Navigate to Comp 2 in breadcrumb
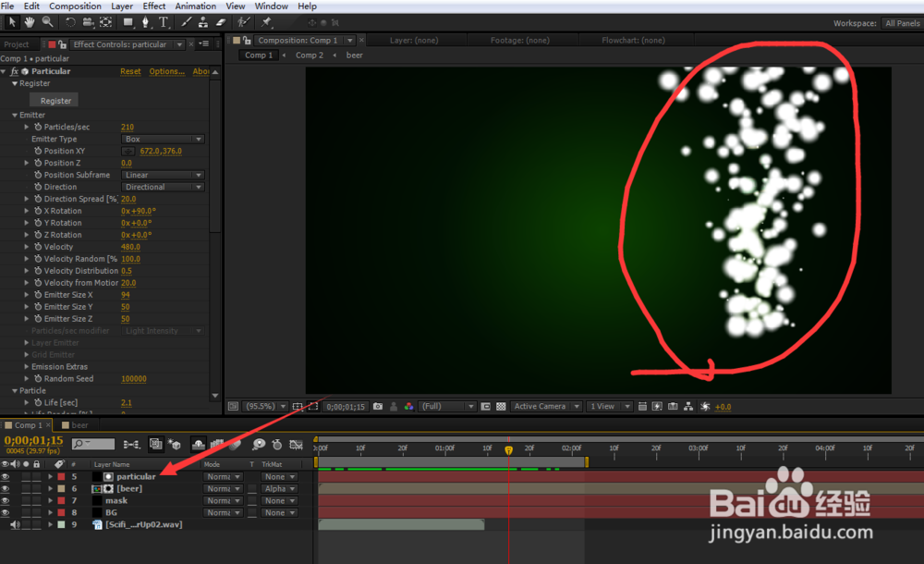Viewport: 924px width, 564px height. coord(310,55)
